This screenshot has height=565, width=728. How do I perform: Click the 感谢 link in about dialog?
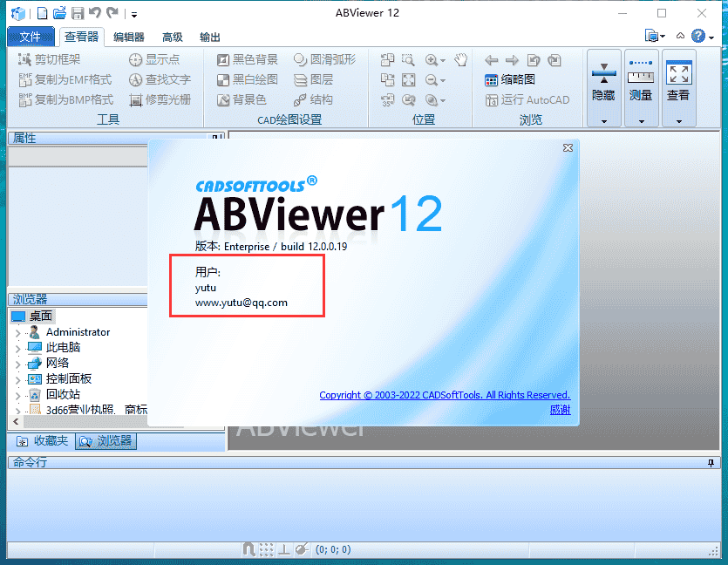559,409
